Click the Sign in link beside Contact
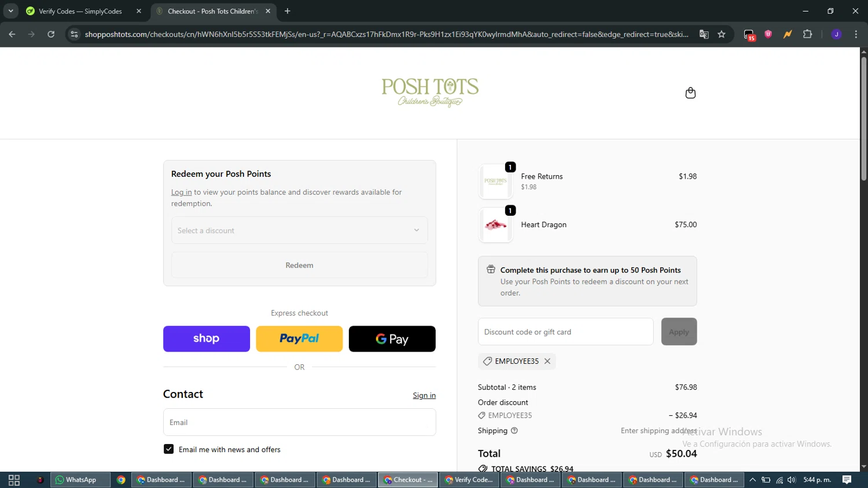Image resolution: width=868 pixels, height=488 pixels. point(424,395)
